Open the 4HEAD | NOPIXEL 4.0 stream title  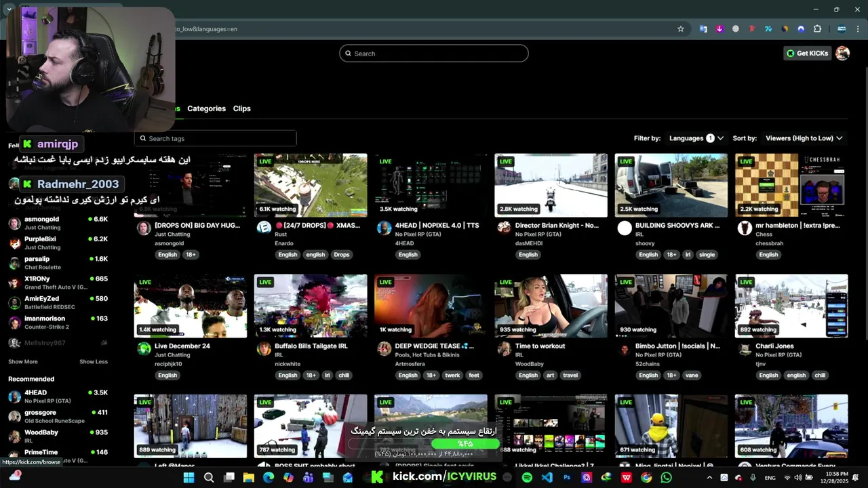(437, 225)
